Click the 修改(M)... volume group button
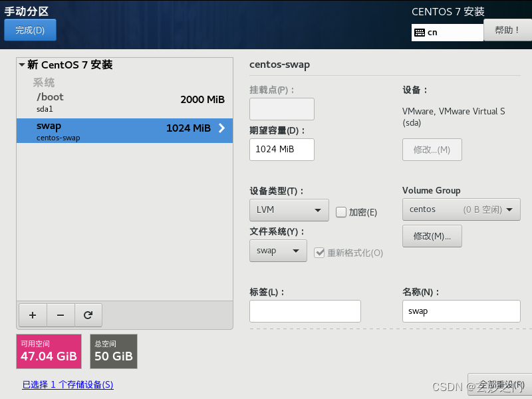Image resolution: width=532 pixels, height=399 pixels. click(432, 236)
